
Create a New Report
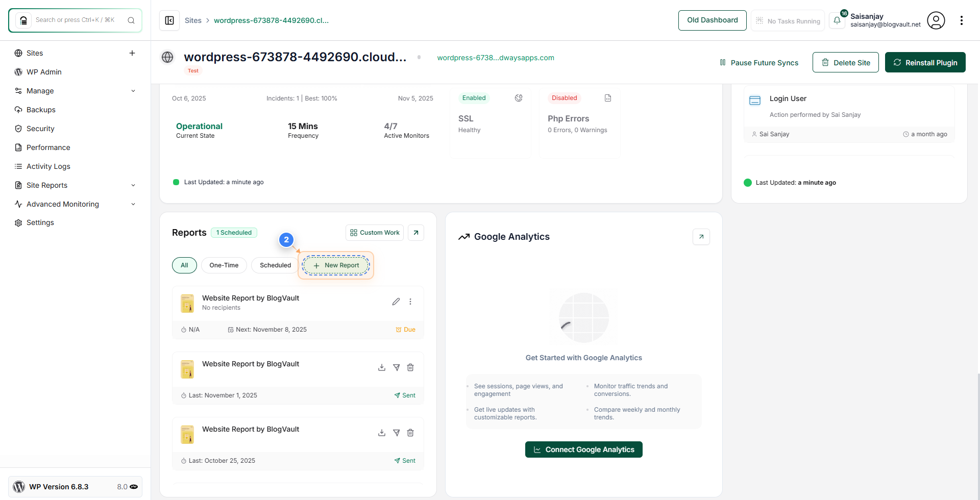(336, 265)
